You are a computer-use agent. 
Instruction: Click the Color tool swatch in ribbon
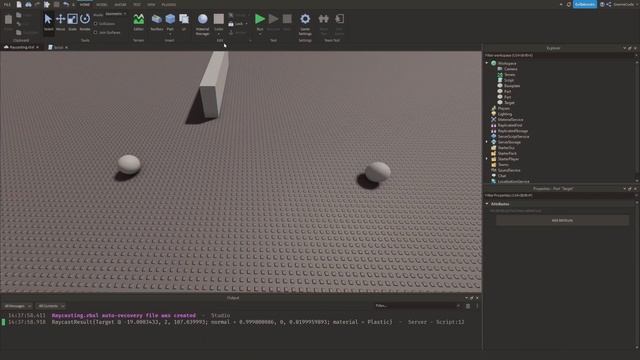219,19
